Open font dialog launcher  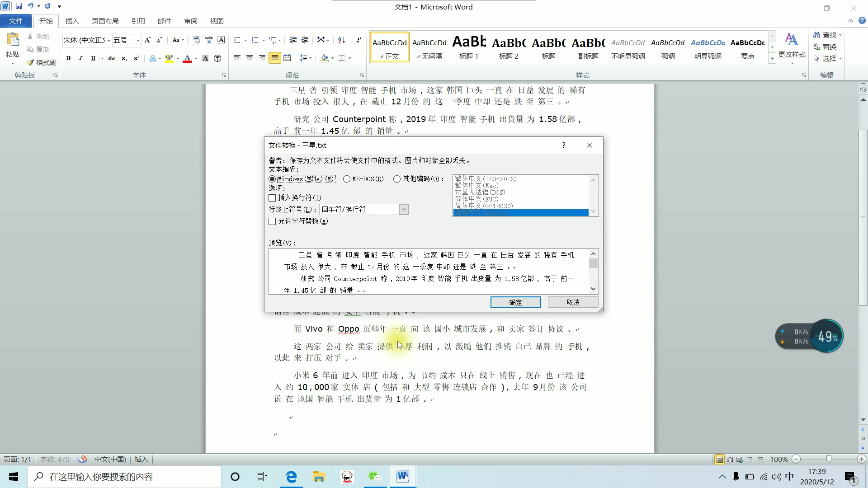click(x=224, y=75)
